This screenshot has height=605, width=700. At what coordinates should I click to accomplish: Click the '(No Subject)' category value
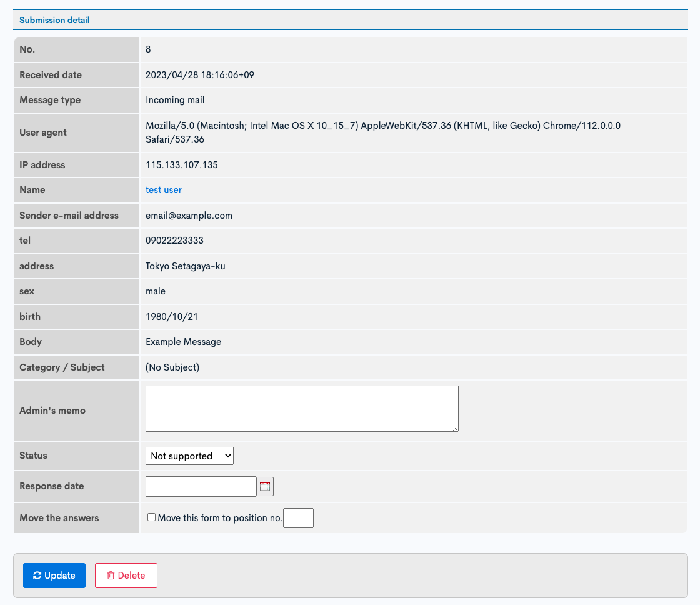pos(172,367)
